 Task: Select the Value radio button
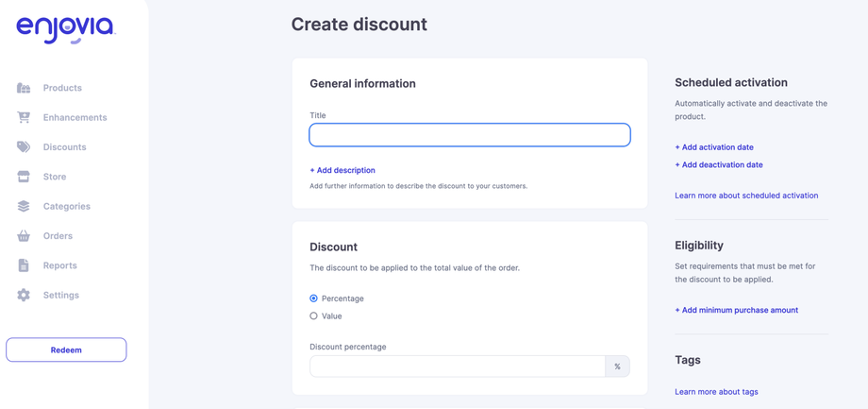(x=314, y=316)
